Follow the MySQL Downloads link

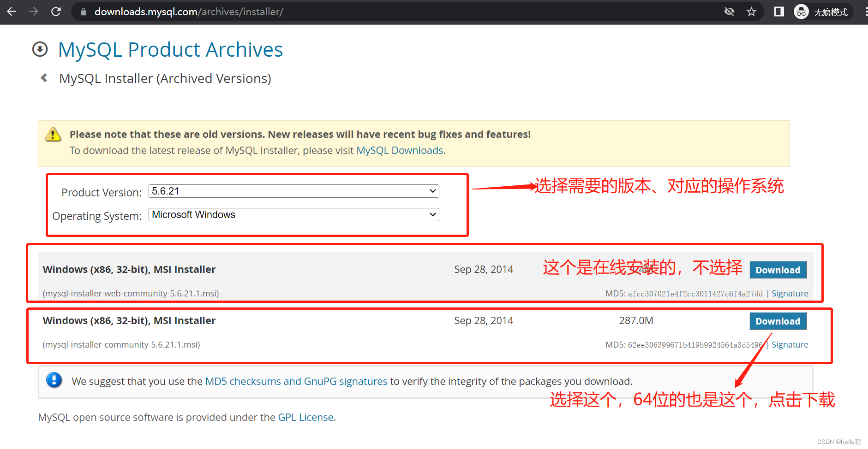click(x=400, y=151)
